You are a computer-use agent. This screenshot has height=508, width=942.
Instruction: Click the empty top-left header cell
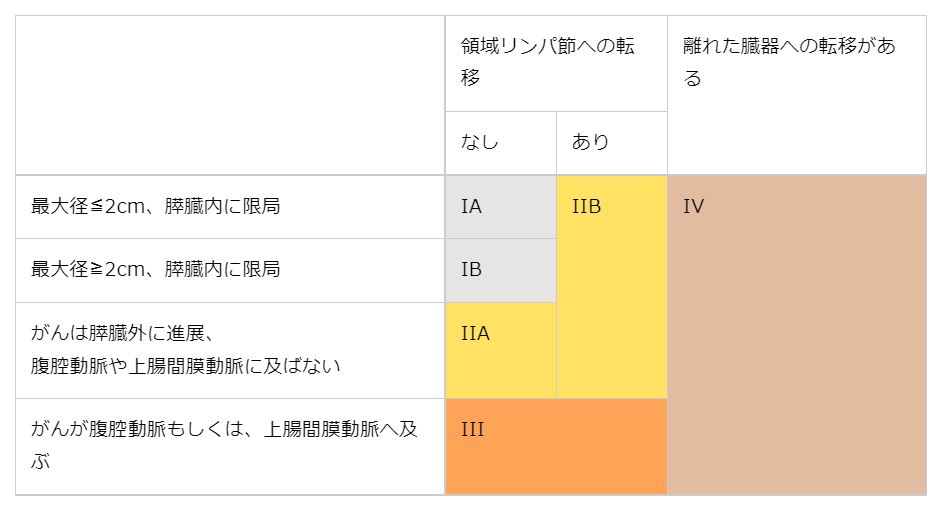click(230, 95)
